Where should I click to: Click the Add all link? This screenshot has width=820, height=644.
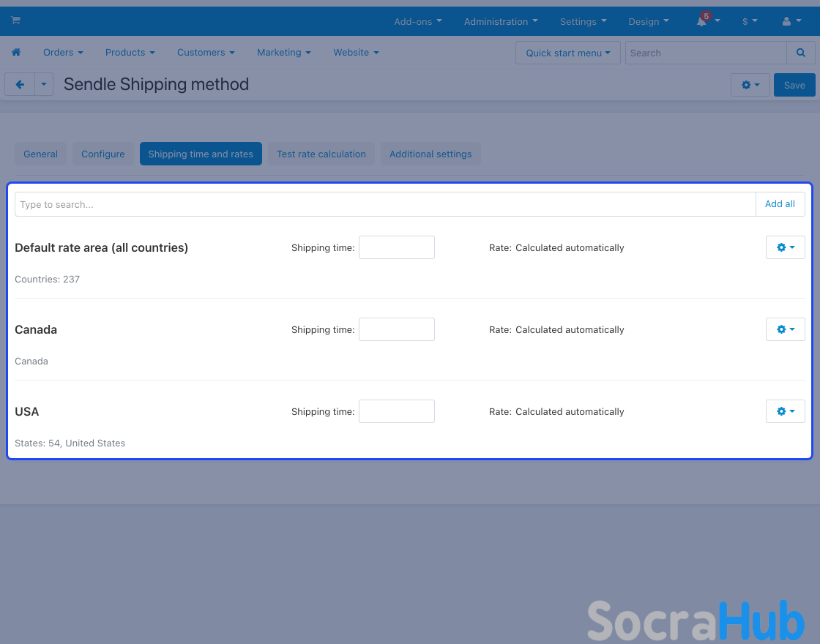[780, 204]
